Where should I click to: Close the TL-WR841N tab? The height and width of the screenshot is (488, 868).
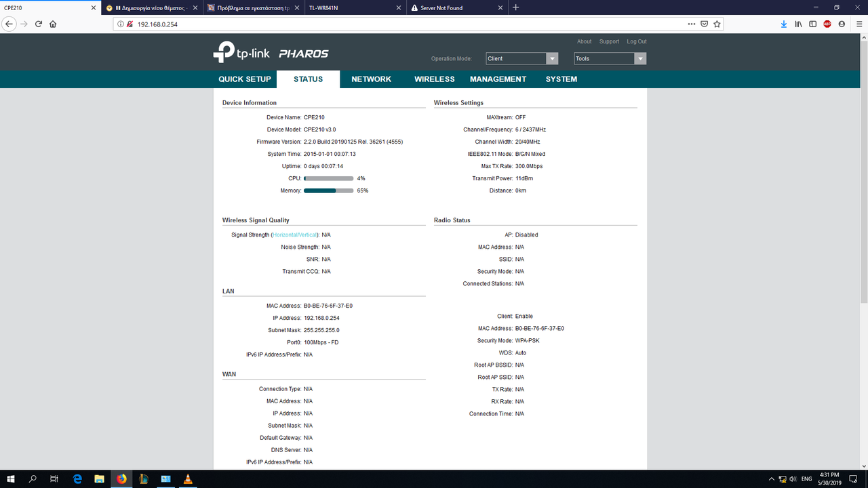tap(399, 7)
